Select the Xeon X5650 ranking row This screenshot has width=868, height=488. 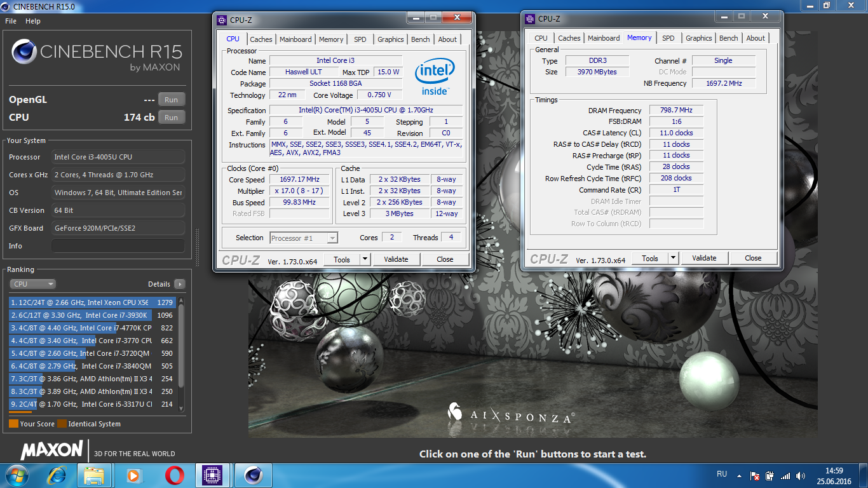92,302
